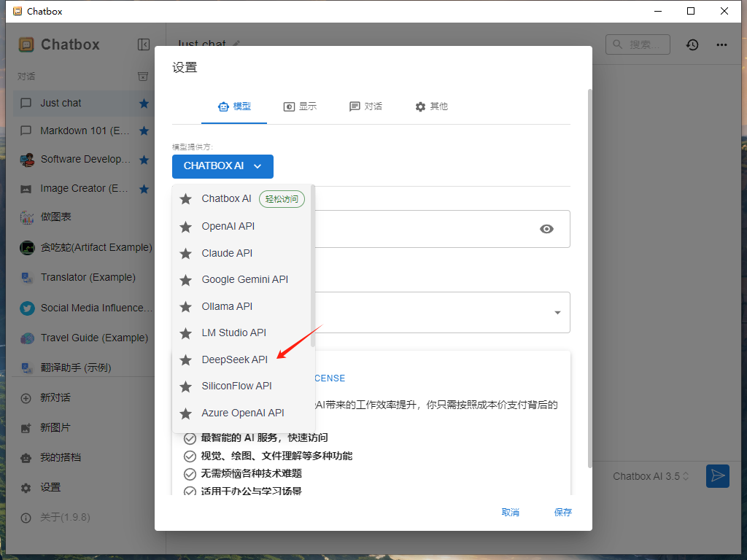Switch to the 模型 tab
This screenshot has width=747, height=560.
click(x=234, y=106)
